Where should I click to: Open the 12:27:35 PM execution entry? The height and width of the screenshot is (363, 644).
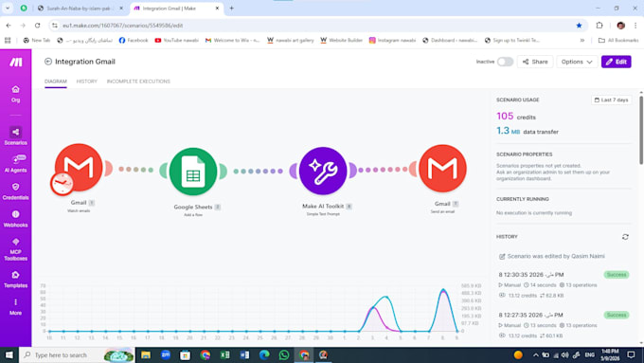tap(563, 325)
